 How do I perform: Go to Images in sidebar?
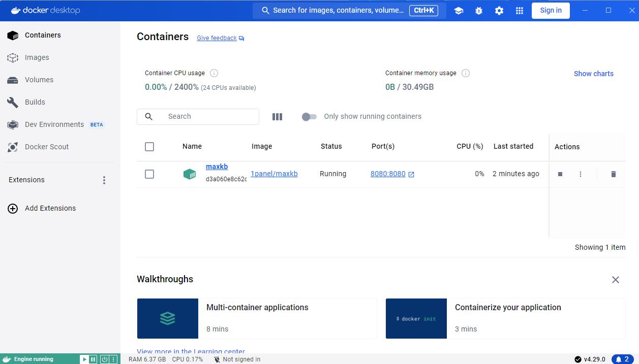coord(37,57)
